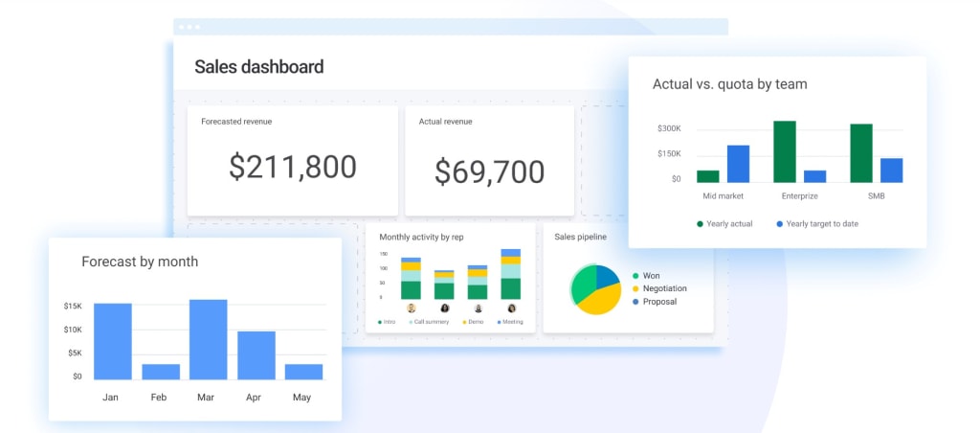Click the shortest stacked bar in Monthly activity
This screenshot has width=980, height=433.
tap(444, 285)
